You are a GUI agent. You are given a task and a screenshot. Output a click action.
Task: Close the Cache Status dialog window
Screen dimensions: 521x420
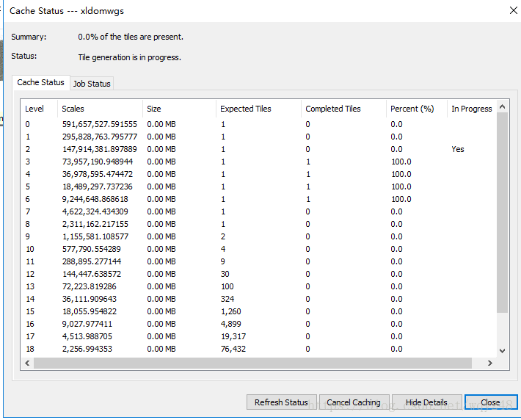click(513, 10)
